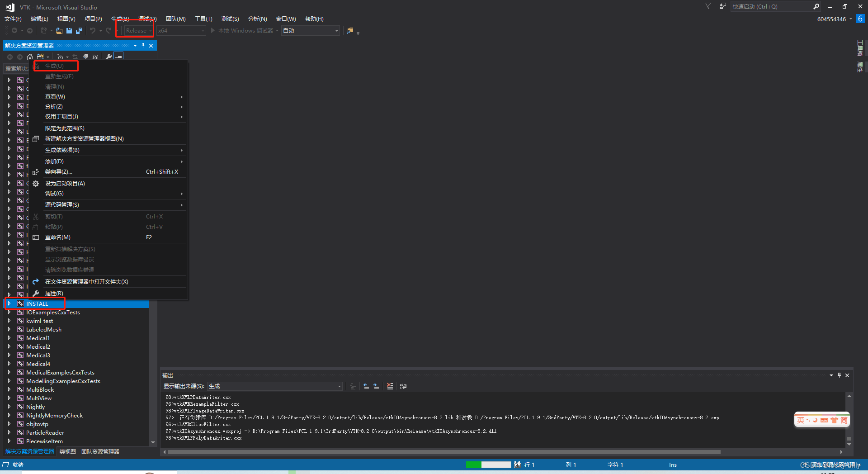Click Output panel vertical scrollbar down arrow
Image resolution: width=868 pixels, height=474 pixels.
pyautogui.click(x=849, y=445)
